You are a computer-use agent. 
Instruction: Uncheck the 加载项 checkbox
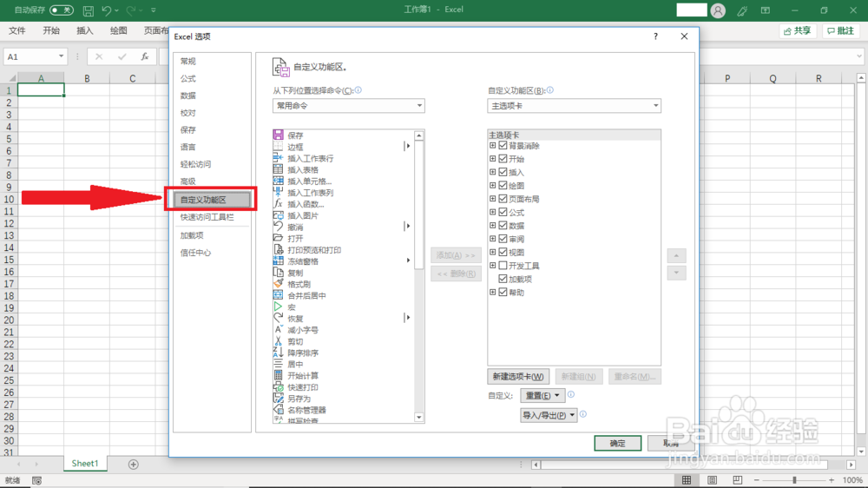coord(503,279)
